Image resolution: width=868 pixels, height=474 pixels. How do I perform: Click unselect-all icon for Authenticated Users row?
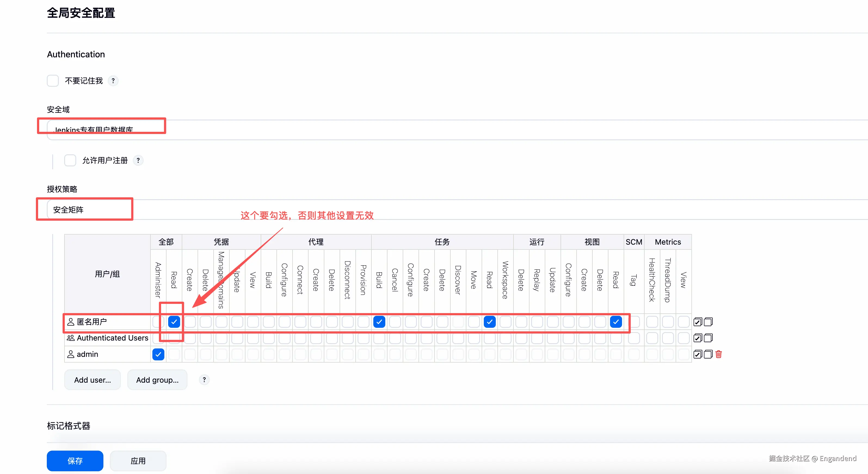tap(708, 338)
